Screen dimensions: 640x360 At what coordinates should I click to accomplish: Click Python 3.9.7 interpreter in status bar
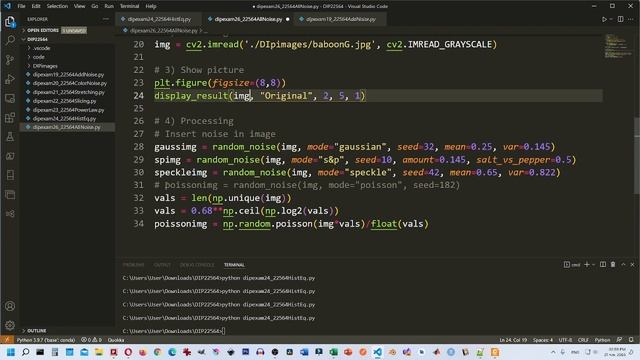click(x=46, y=340)
